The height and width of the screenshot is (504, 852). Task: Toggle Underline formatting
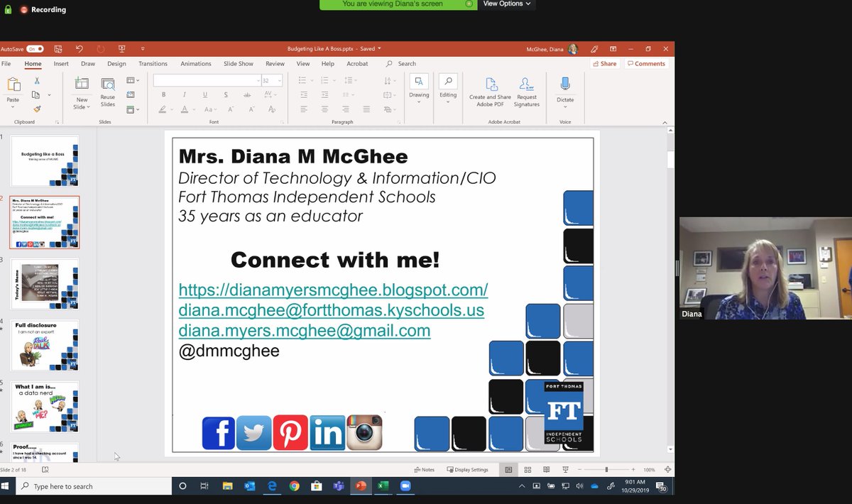click(x=205, y=94)
